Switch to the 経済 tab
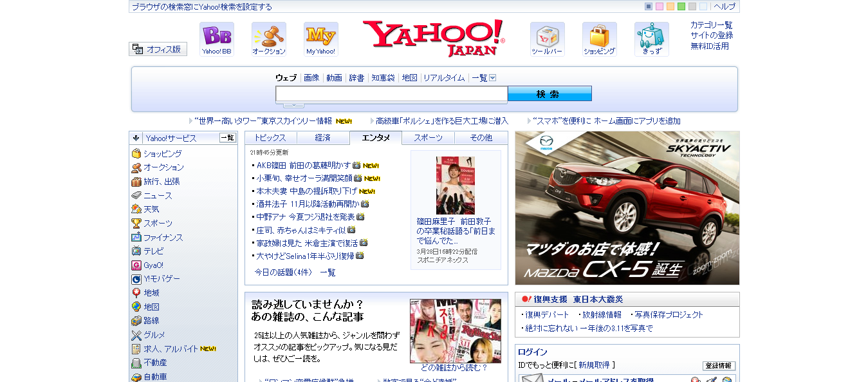Viewport: 868px width, 382px height. 323,138
